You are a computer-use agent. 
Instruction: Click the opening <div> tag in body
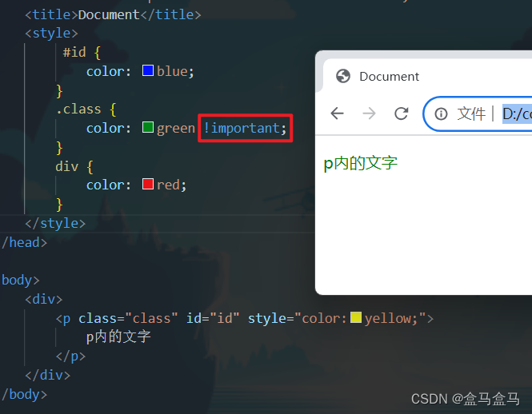(44, 300)
